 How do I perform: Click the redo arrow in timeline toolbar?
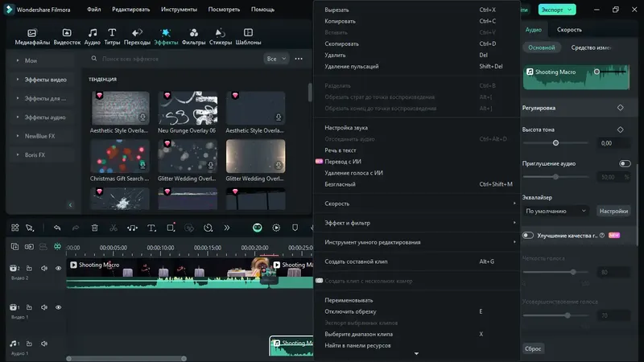coord(76,228)
